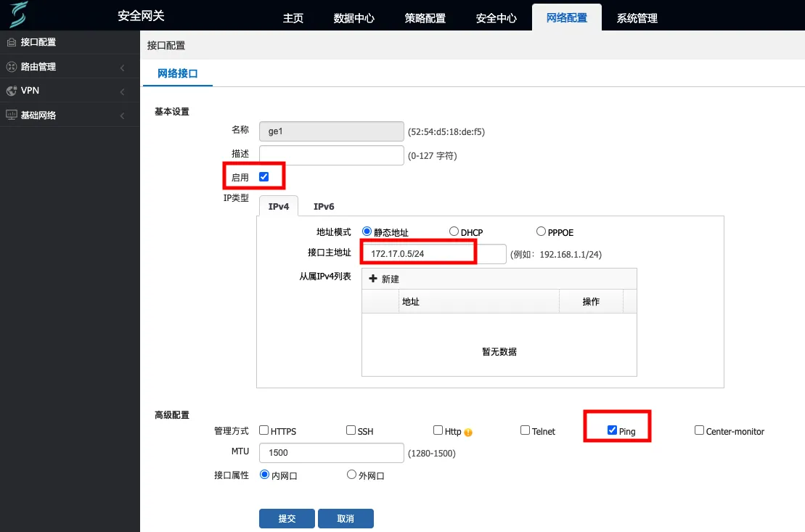Expand the 路由管理 section
The width and height of the screenshot is (805, 532).
(x=70, y=66)
